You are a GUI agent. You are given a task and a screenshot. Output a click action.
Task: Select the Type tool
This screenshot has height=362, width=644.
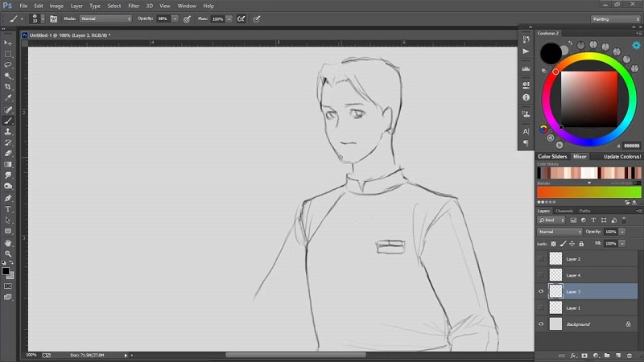click(8, 209)
